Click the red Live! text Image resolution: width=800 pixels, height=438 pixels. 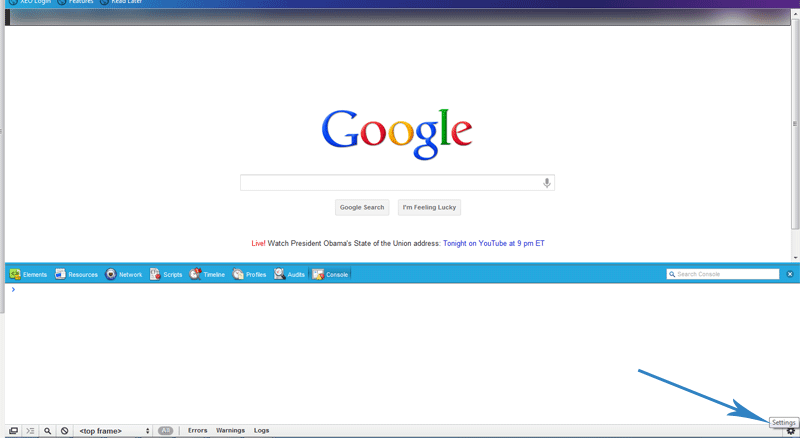pos(258,244)
